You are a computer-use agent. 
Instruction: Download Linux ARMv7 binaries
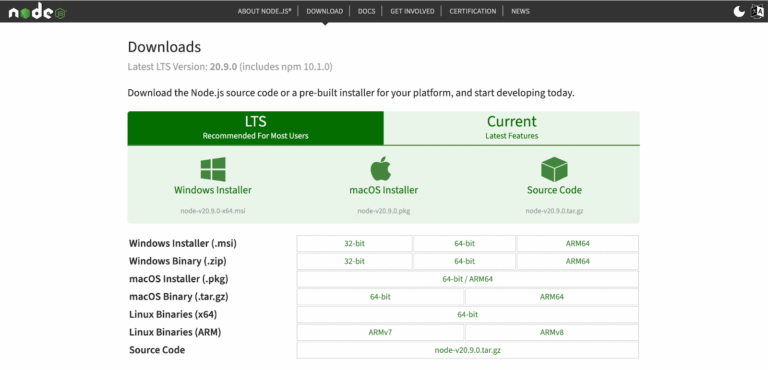(380, 332)
